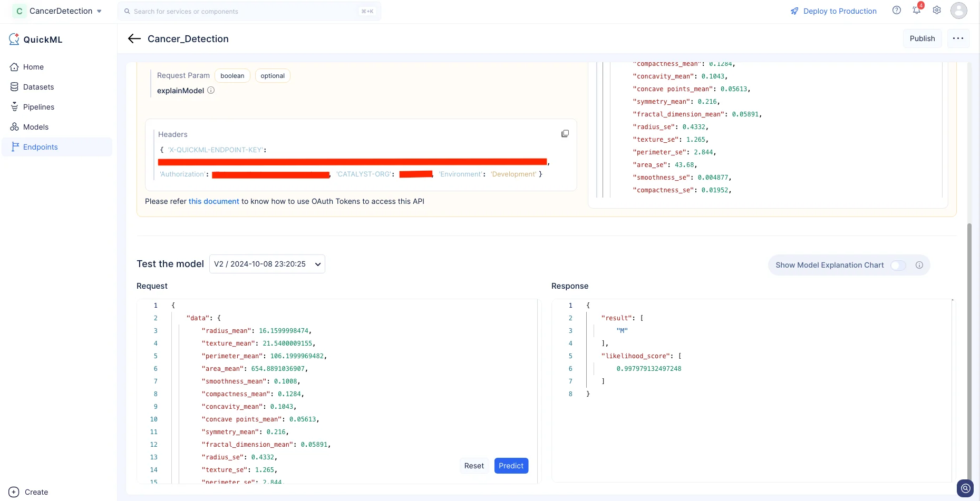Click the info icon next to explainModel
980x501 pixels.
tap(211, 91)
